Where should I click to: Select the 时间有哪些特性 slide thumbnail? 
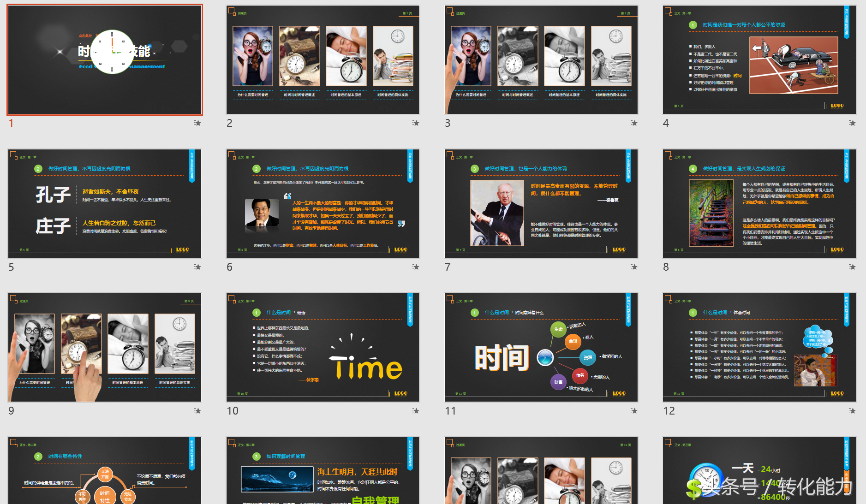(x=105, y=470)
